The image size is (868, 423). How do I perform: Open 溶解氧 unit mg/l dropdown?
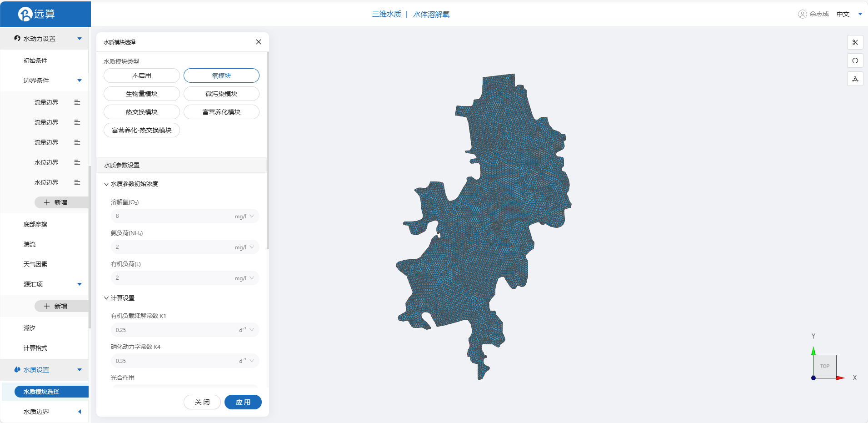pos(245,216)
